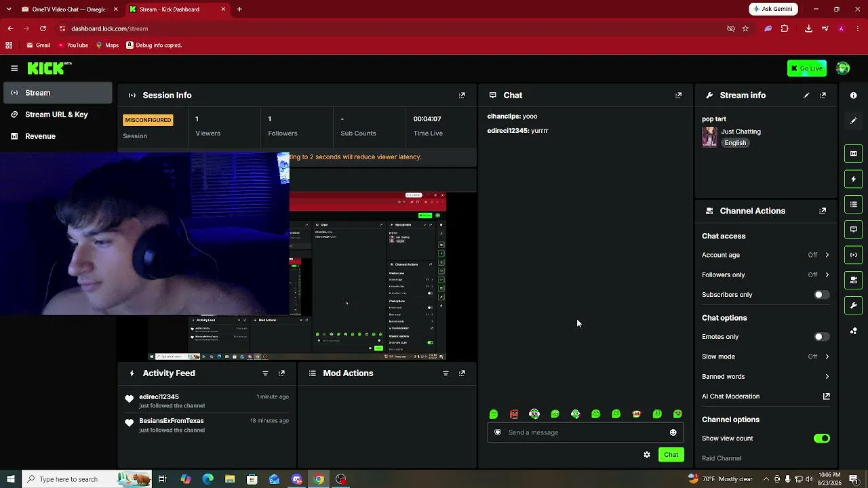Image resolution: width=868 pixels, height=488 pixels.
Task: Toggle Emotes only chat option
Action: pos(821,337)
